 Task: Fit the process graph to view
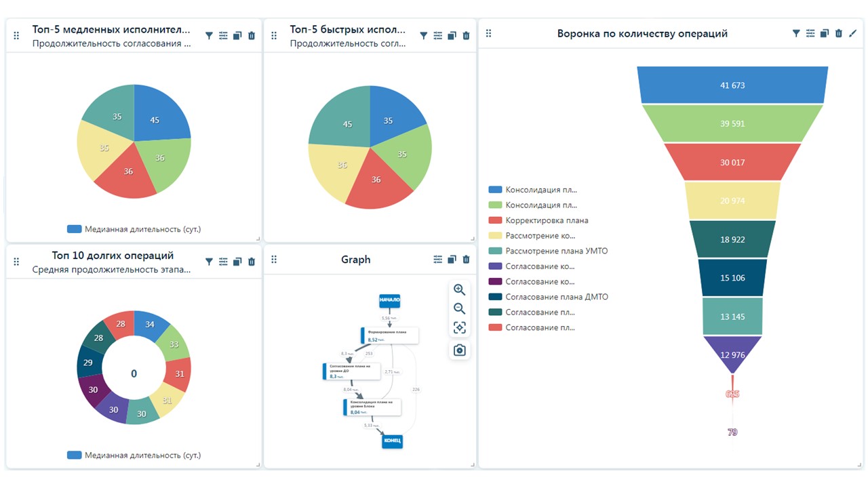click(x=459, y=328)
